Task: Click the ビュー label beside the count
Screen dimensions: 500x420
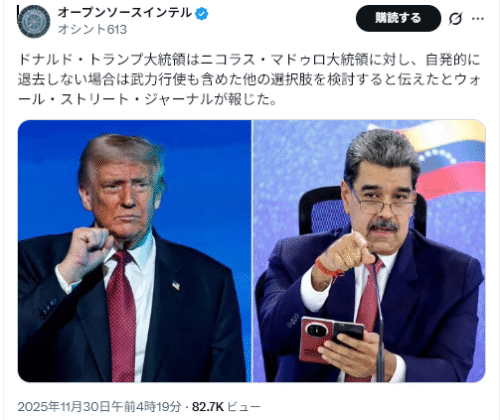Action: coord(244,407)
